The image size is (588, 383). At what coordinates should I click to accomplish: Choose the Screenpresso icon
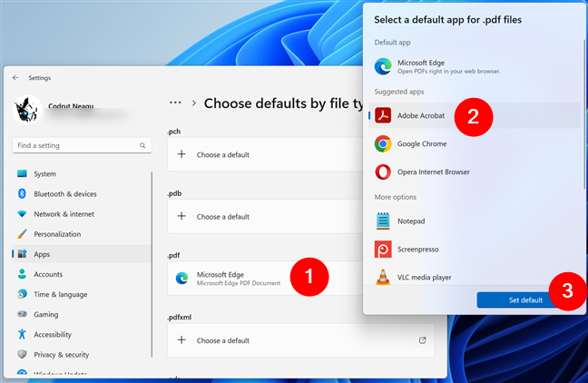384,249
